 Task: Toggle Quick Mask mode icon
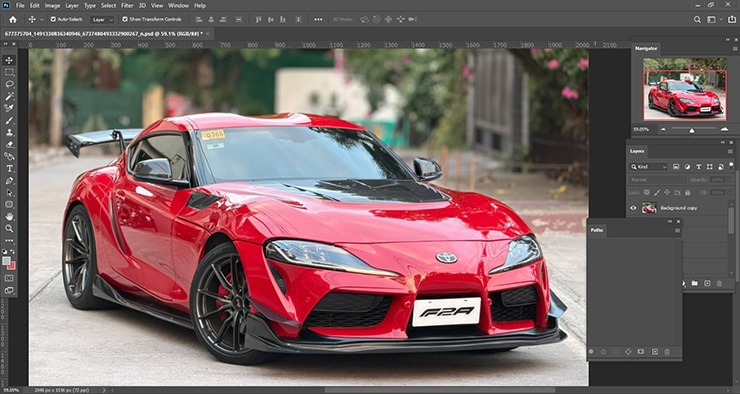(9, 278)
